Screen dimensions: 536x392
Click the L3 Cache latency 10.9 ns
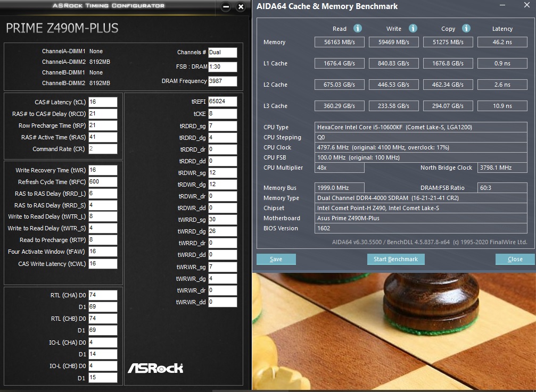click(x=502, y=106)
